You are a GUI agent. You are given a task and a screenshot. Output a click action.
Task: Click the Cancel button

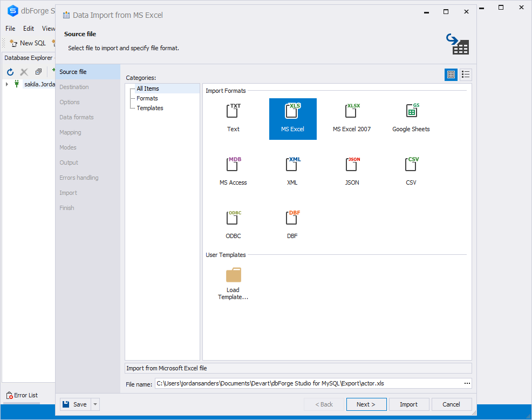tap(452, 404)
